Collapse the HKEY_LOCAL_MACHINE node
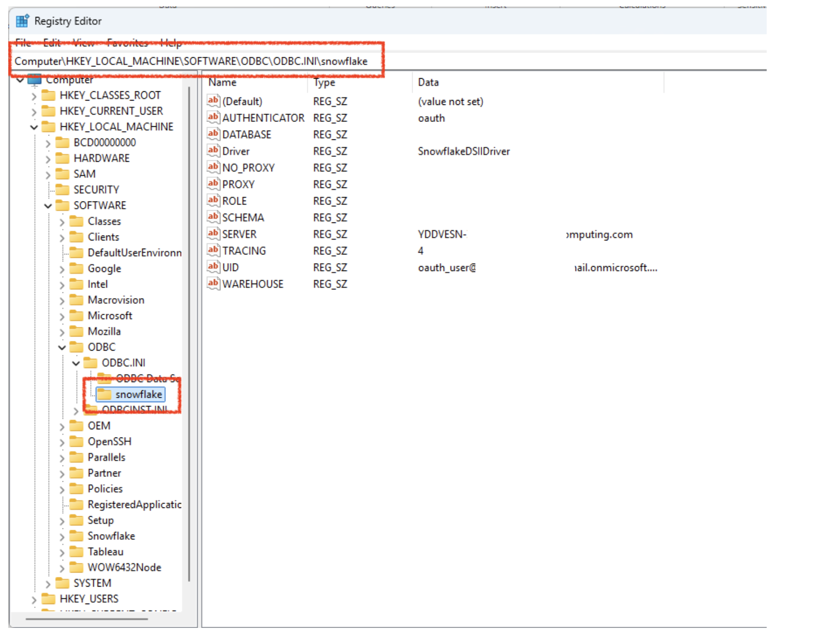Screen dimensions: 840x641 pyautogui.click(x=34, y=127)
